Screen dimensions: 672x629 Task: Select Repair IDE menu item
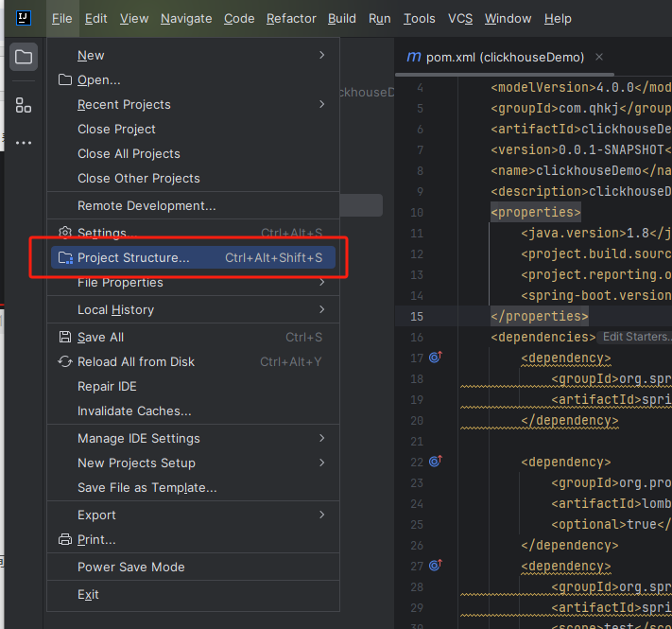click(193, 386)
